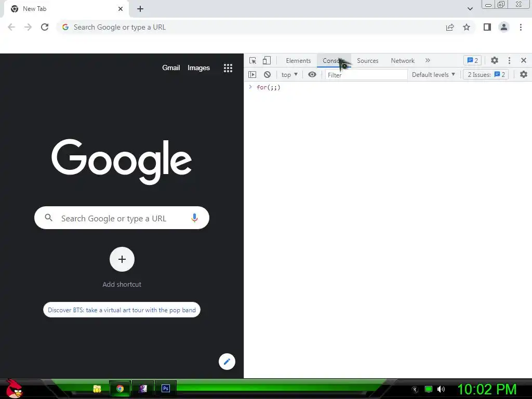The width and height of the screenshot is (532, 399).
Task: Open the 10:02 PM taskbar clock
Action: tap(487, 389)
